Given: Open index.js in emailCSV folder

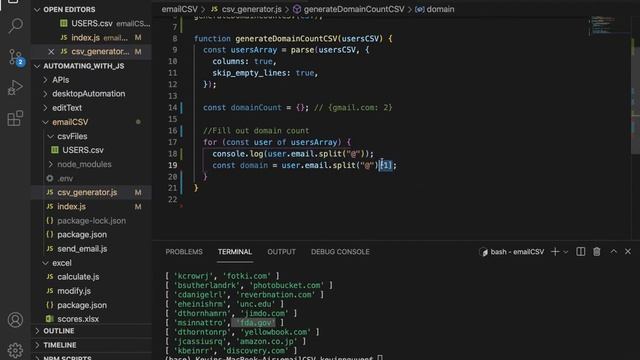Looking at the screenshot, I should [91, 207].
